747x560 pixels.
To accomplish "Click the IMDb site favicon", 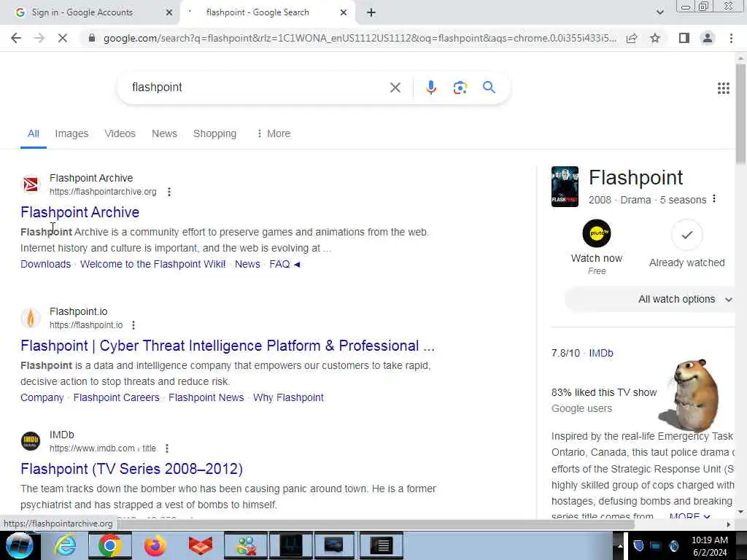I will [31, 441].
